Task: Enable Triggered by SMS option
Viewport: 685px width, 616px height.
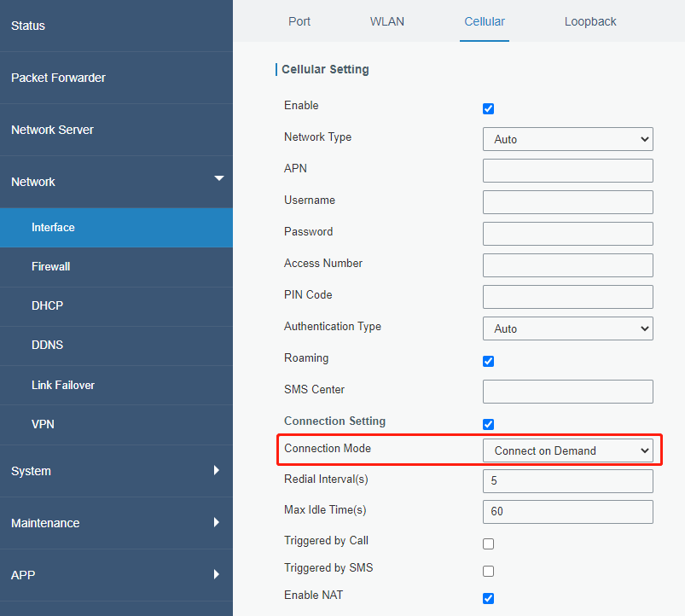Action: pos(488,571)
